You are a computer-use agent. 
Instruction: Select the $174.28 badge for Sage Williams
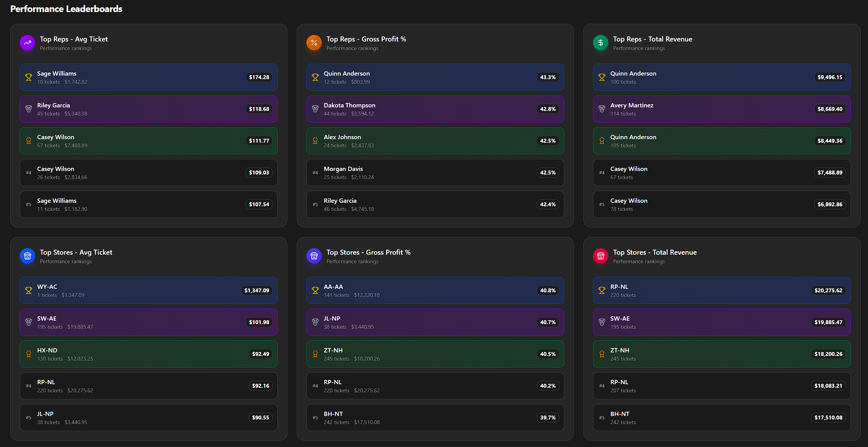pyautogui.click(x=259, y=77)
